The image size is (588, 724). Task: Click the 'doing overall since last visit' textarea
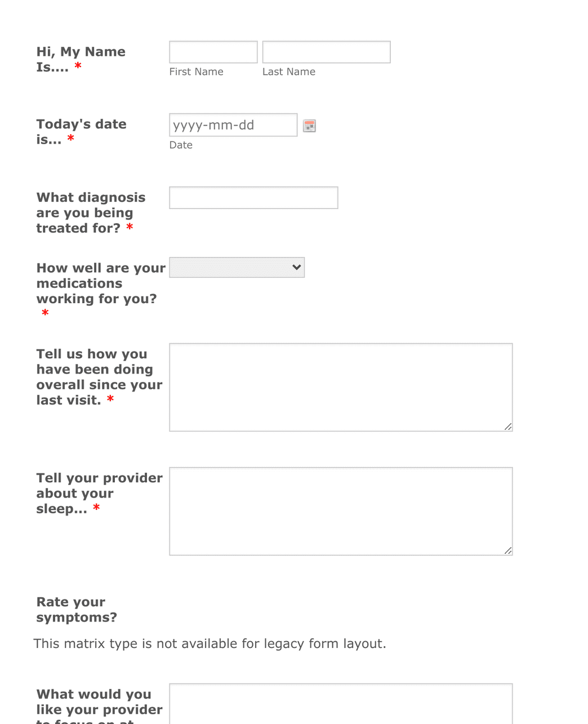coord(340,387)
